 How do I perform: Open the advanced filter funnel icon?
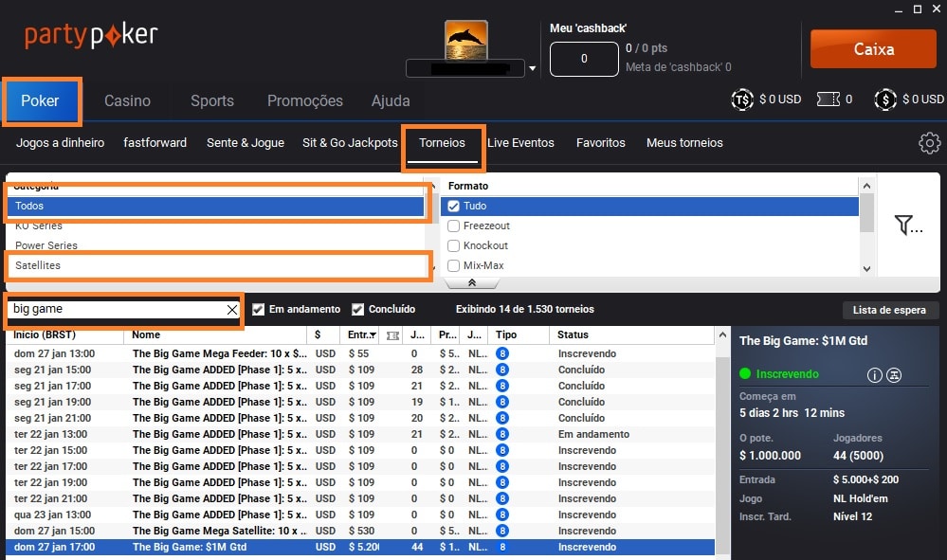click(908, 226)
